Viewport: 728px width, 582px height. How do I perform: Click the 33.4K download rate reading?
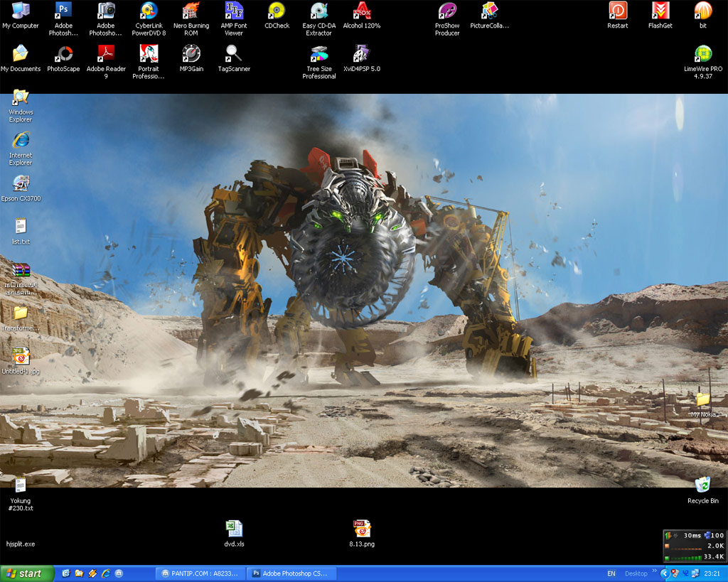714,556
